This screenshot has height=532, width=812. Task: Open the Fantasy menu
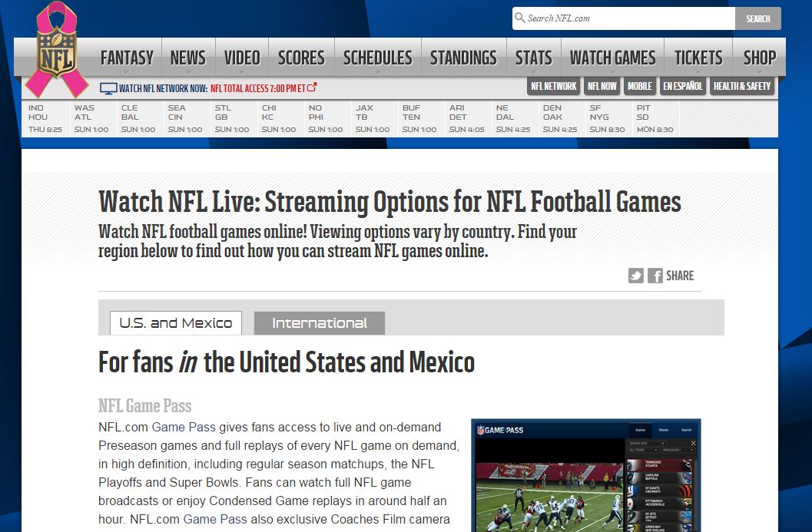point(127,58)
